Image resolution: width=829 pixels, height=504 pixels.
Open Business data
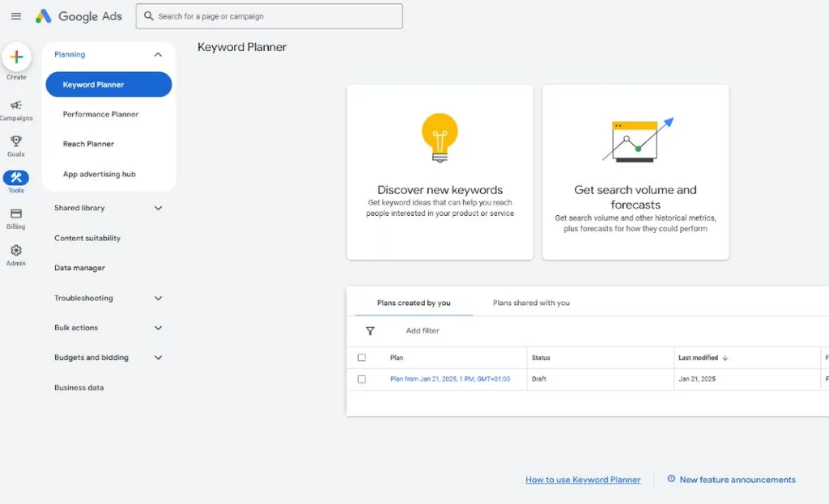(79, 388)
